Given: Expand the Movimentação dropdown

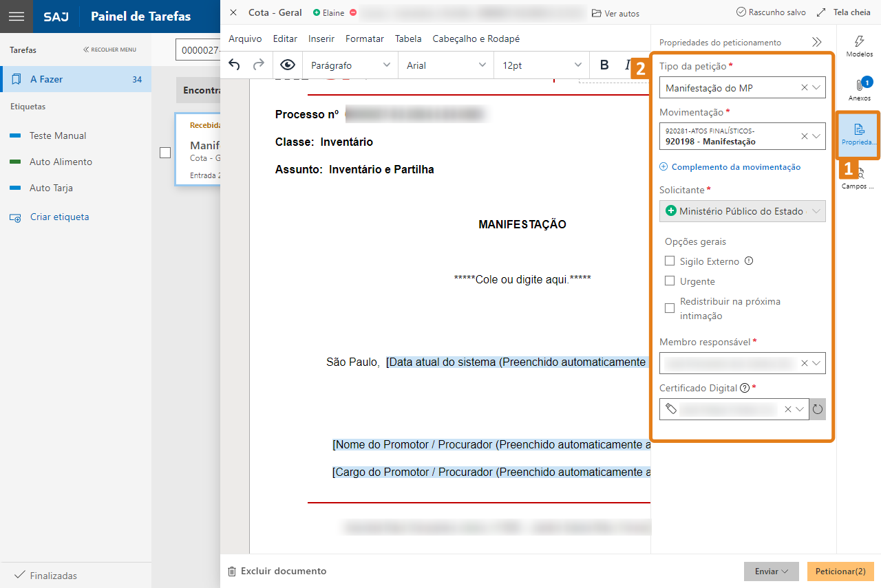Looking at the screenshot, I should tap(816, 136).
